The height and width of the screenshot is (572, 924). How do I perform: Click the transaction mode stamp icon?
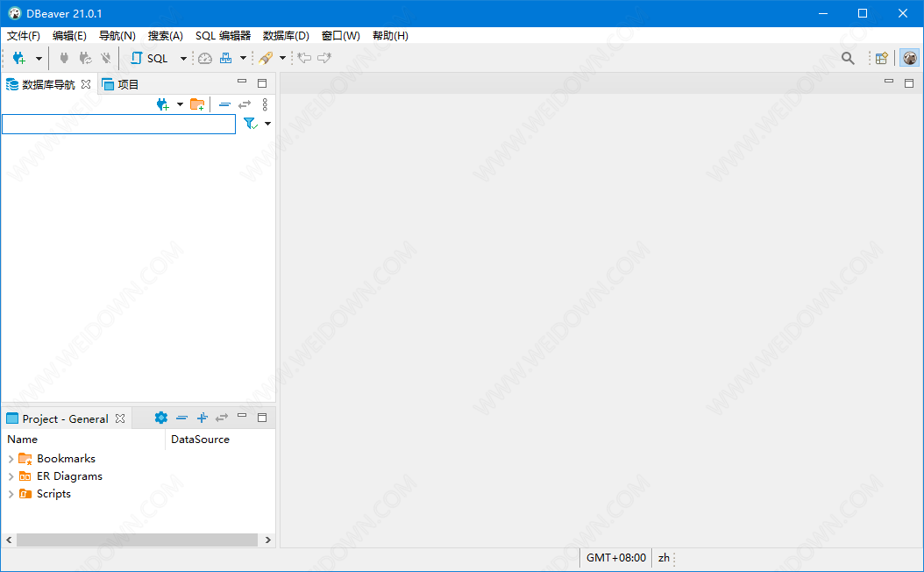point(225,58)
